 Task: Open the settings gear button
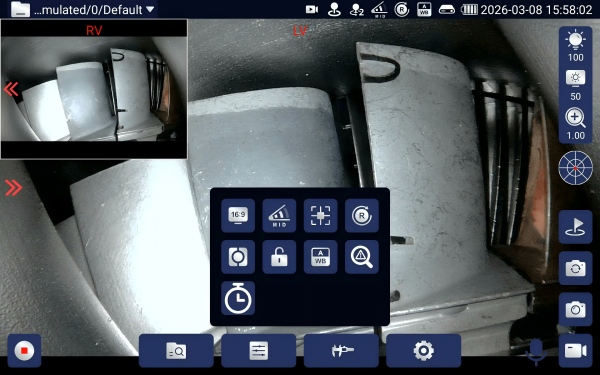tap(424, 351)
